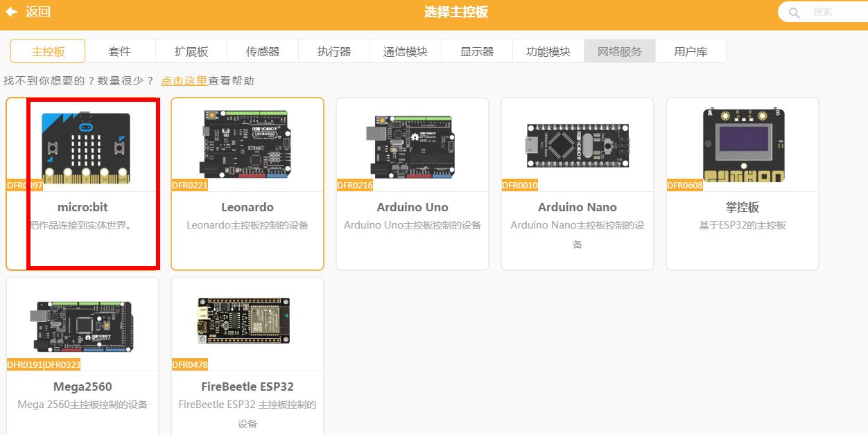Choose the 掌控板 board image
868x435 pixels.
[743, 145]
